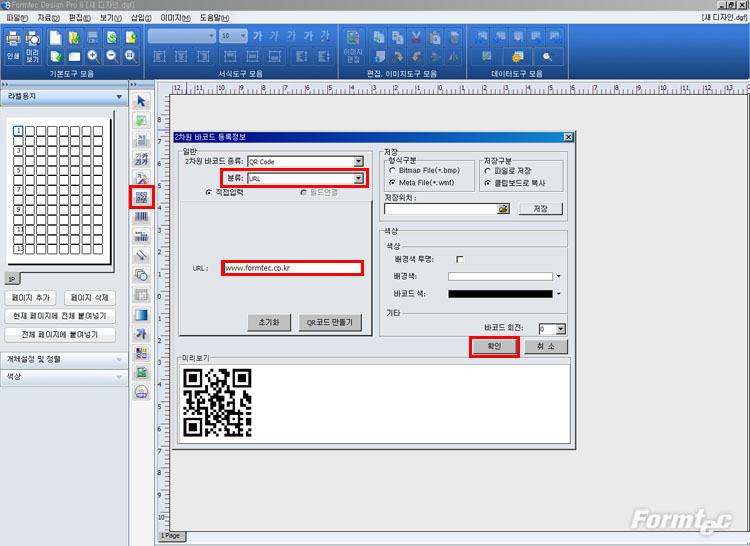Select the table grid tool
This screenshot has width=750, height=546.
point(141,295)
